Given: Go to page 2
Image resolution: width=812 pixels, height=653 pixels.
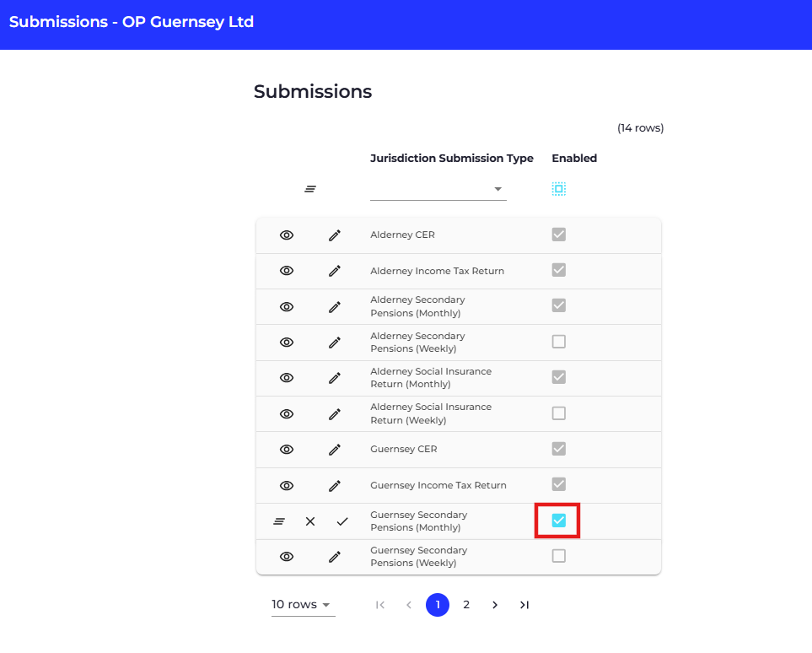Looking at the screenshot, I should coord(466,605).
